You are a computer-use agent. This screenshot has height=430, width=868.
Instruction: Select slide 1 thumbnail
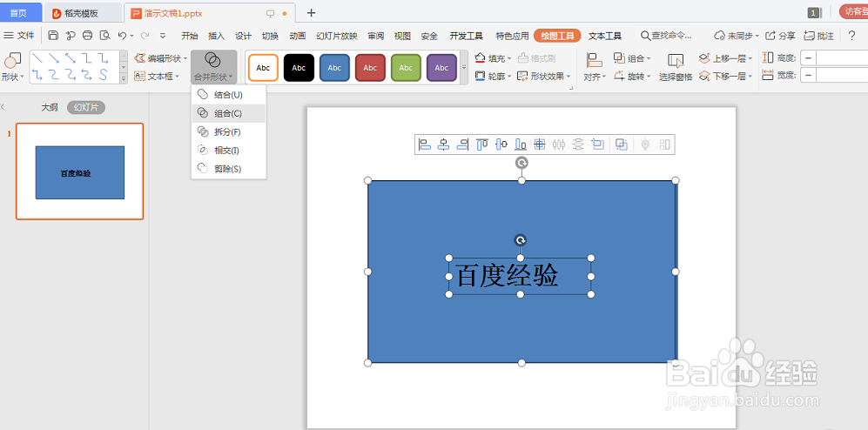(x=80, y=171)
